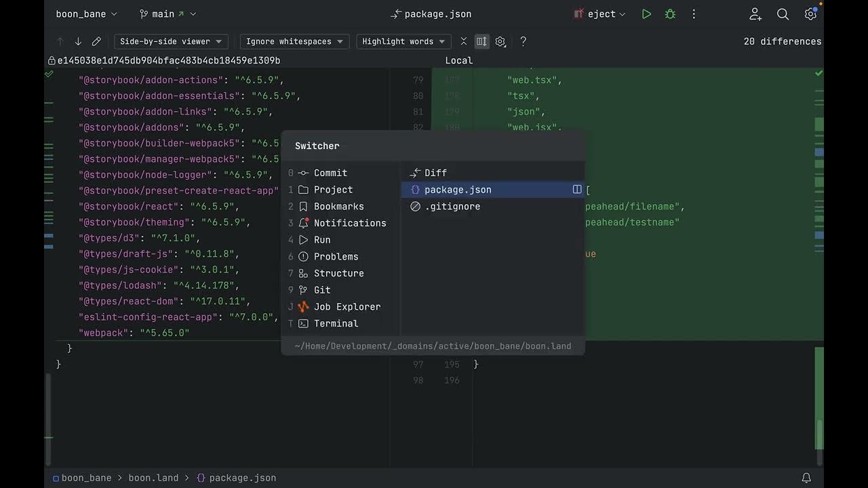
Task: Jump to the next difference arrow
Action: (x=78, y=41)
